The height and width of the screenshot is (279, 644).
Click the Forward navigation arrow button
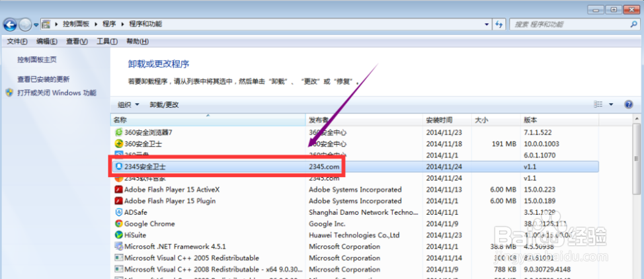(25, 24)
